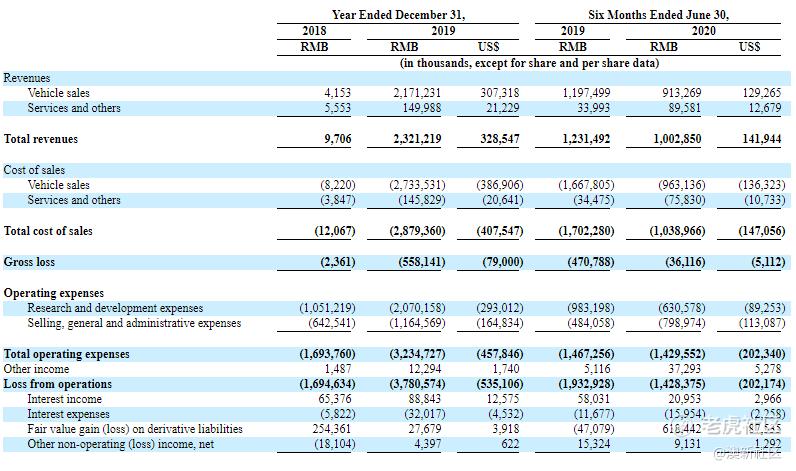Click other income value 12,294
796x471 pixels.
425,369
